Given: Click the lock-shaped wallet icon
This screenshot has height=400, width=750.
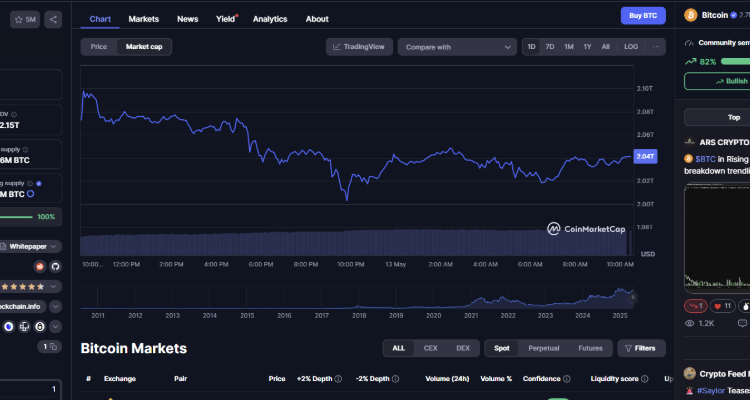Looking at the screenshot, I should [40, 326].
